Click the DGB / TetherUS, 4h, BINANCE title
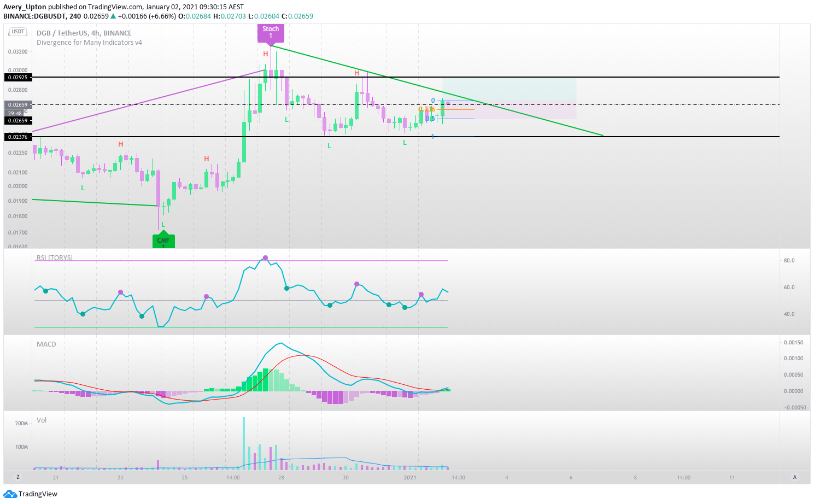The image size is (814, 504). (84, 33)
